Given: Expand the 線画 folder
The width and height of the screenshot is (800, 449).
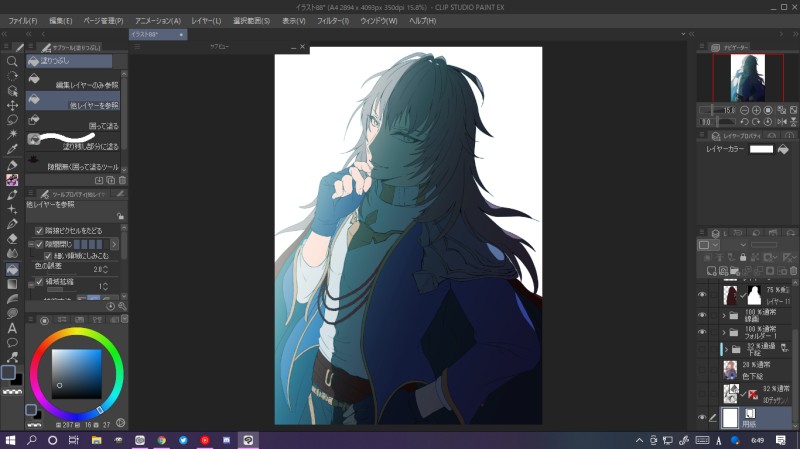Looking at the screenshot, I should pyautogui.click(x=724, y=316).
